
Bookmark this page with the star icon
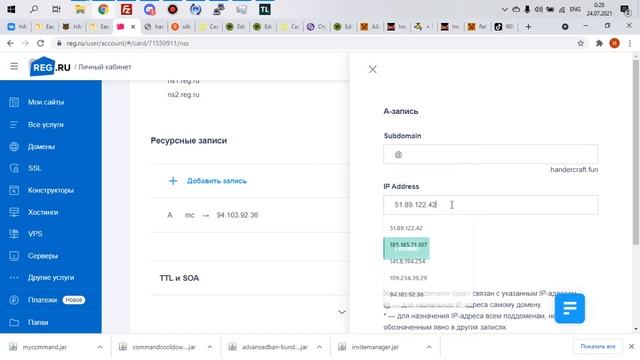(580, 43)
